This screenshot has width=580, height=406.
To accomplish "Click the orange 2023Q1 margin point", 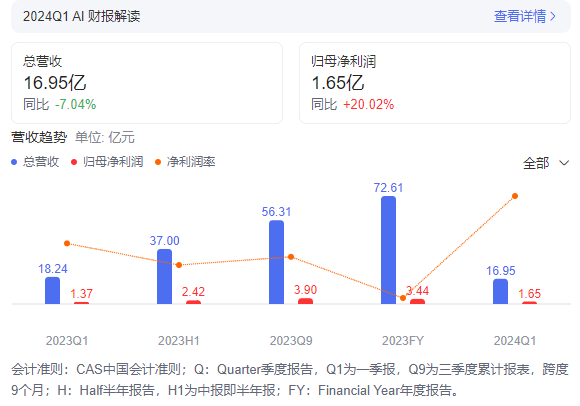I will click(x=67, y=243).
